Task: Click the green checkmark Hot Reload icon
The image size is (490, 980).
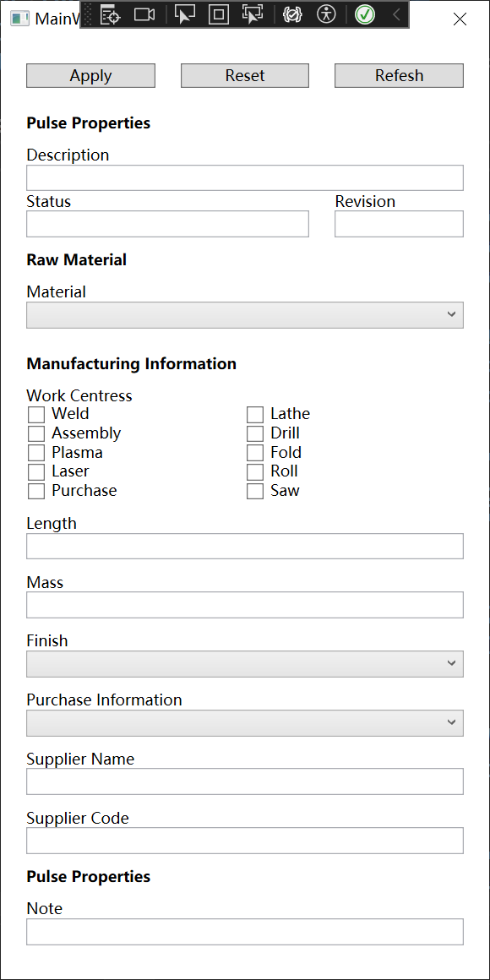Action: pos(365,14)
